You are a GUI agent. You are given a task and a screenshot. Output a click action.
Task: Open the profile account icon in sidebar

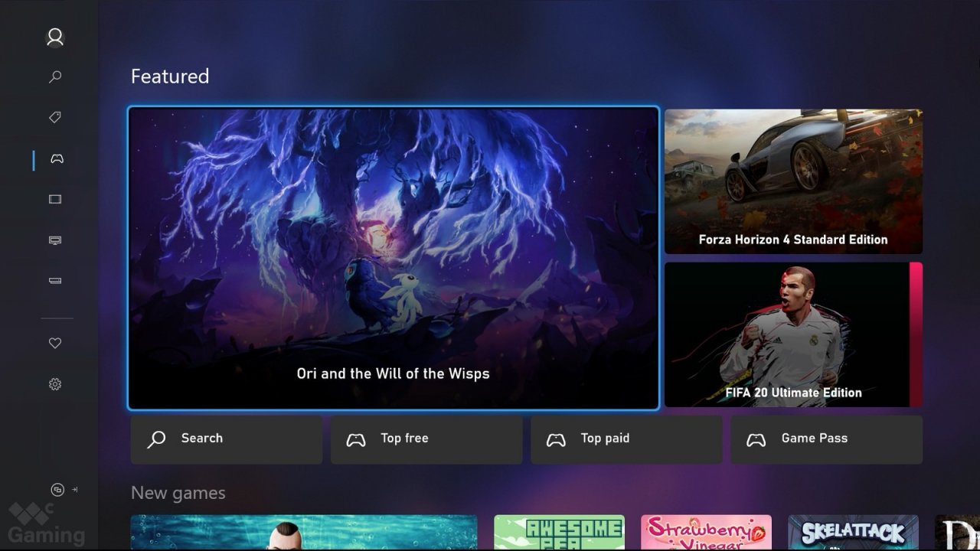point(54,37)
